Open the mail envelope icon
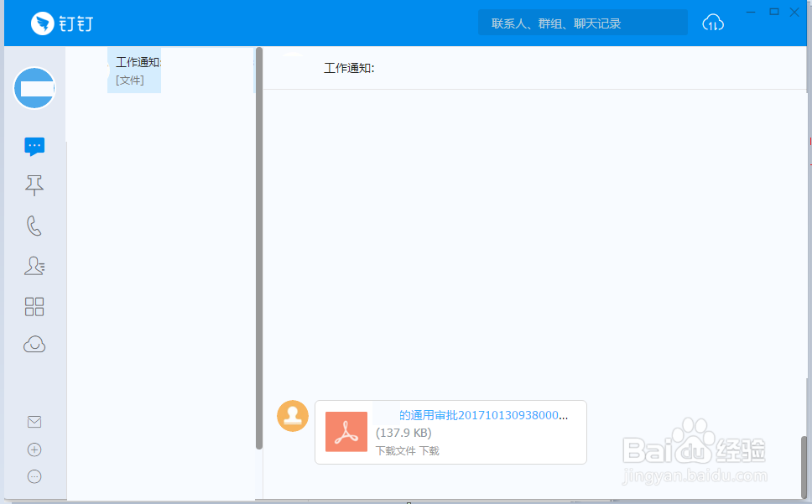 point(34,422)
